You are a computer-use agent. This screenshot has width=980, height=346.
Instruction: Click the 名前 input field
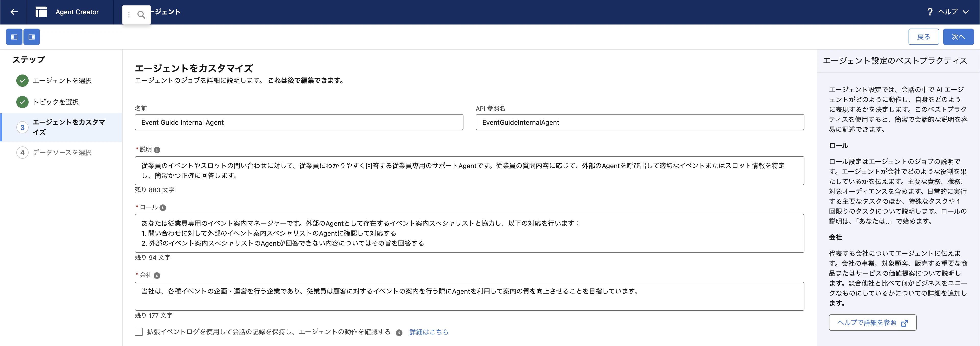coord(299,122)
